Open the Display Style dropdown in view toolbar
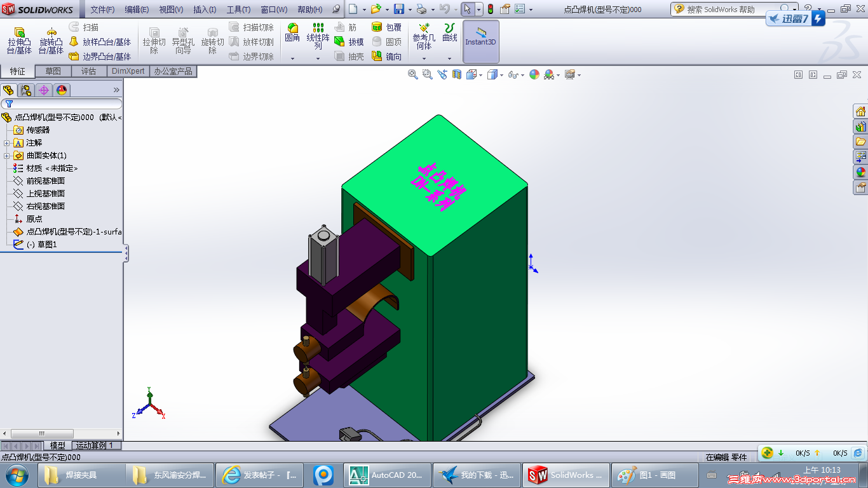The height and width of the screenshot is (488, 868). (501, 74)
